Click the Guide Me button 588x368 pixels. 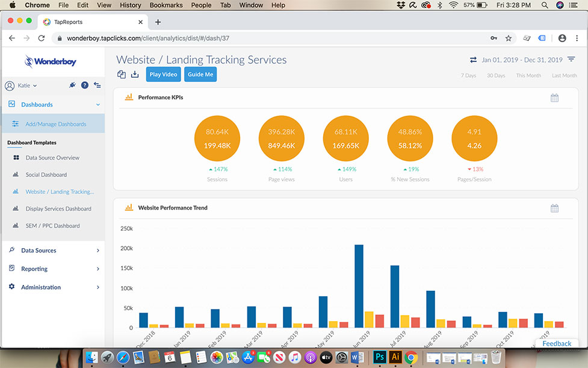(x=200, y=74)
